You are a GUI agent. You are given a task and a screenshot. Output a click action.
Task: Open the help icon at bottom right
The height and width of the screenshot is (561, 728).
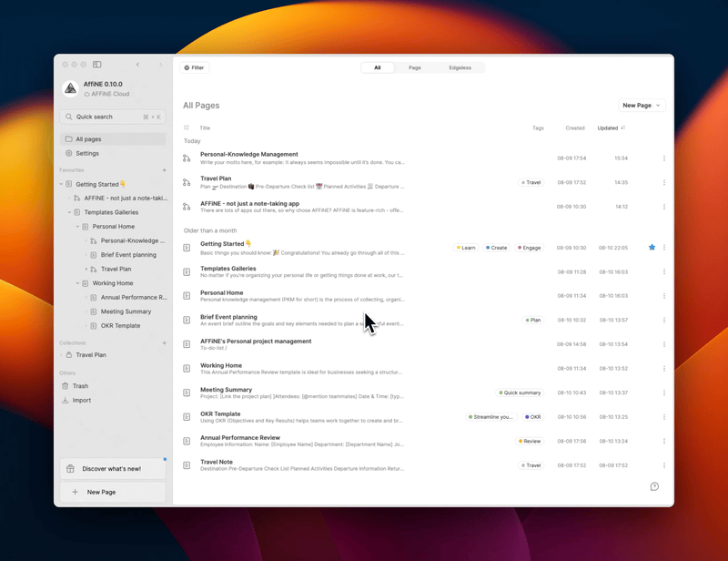click(x=654, y=486)
